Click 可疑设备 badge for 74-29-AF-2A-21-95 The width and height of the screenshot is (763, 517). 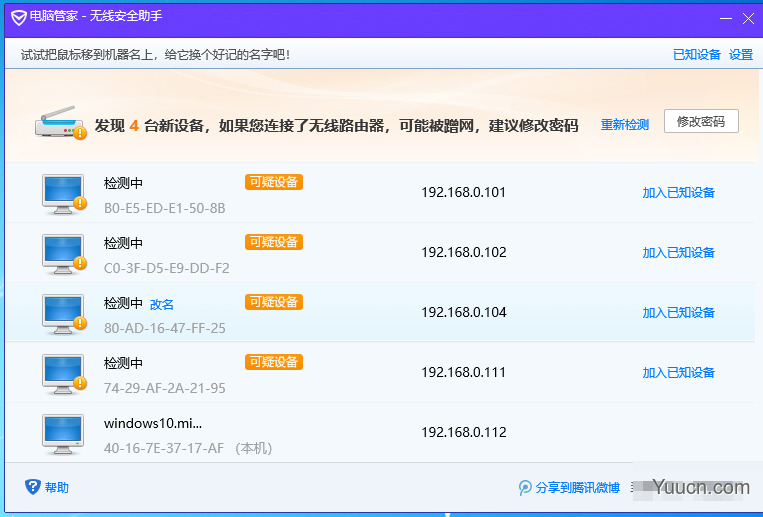point(273,362)
